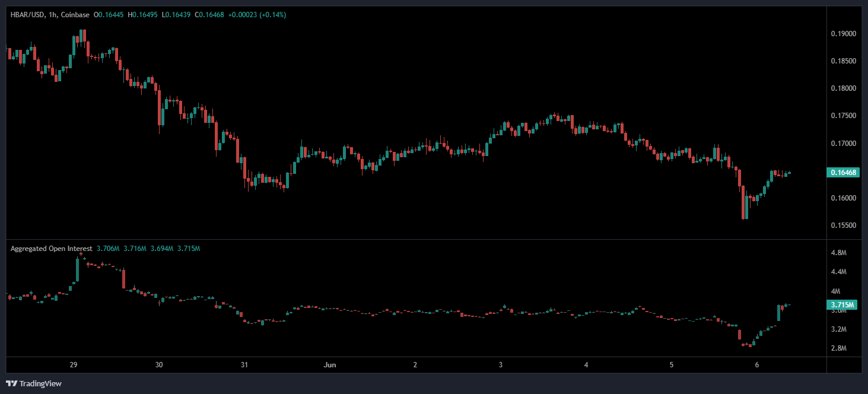Click the tall green open interest spike candle
This screenshot has height=394, width=868.
tap(77, 270)
